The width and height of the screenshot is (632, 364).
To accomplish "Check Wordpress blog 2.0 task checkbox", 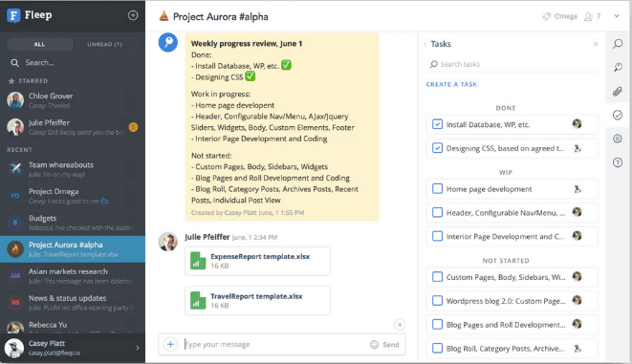I will pos(437,300).
